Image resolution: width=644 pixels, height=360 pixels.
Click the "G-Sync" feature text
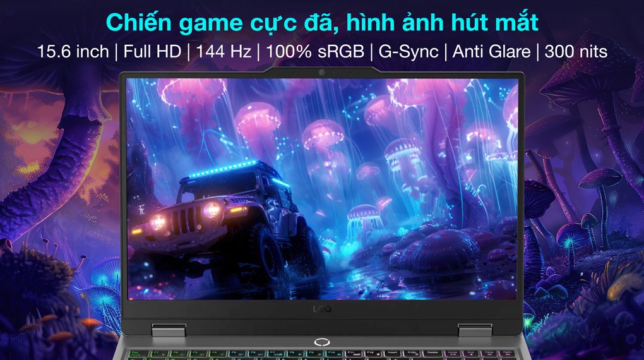point(408,52)
